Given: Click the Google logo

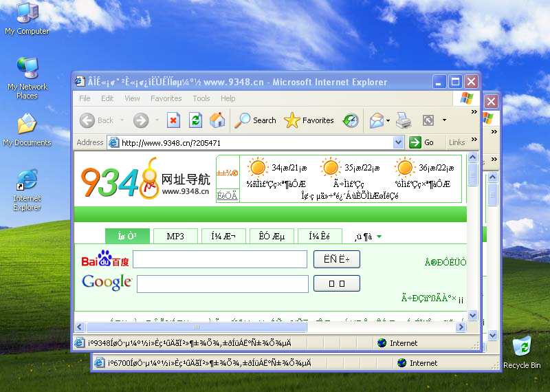Looking at the screenshot, I should 107,282.
